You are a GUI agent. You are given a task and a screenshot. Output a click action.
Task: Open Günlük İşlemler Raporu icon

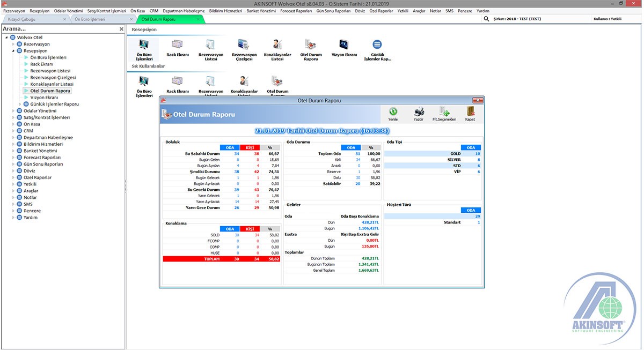tap(377, 45)
